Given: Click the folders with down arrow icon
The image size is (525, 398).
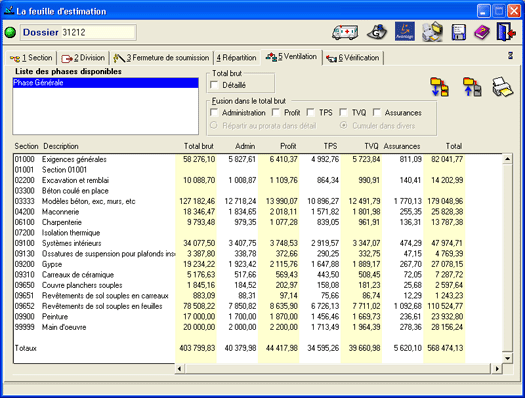Looking at the screenshot, I should [439, 87].
